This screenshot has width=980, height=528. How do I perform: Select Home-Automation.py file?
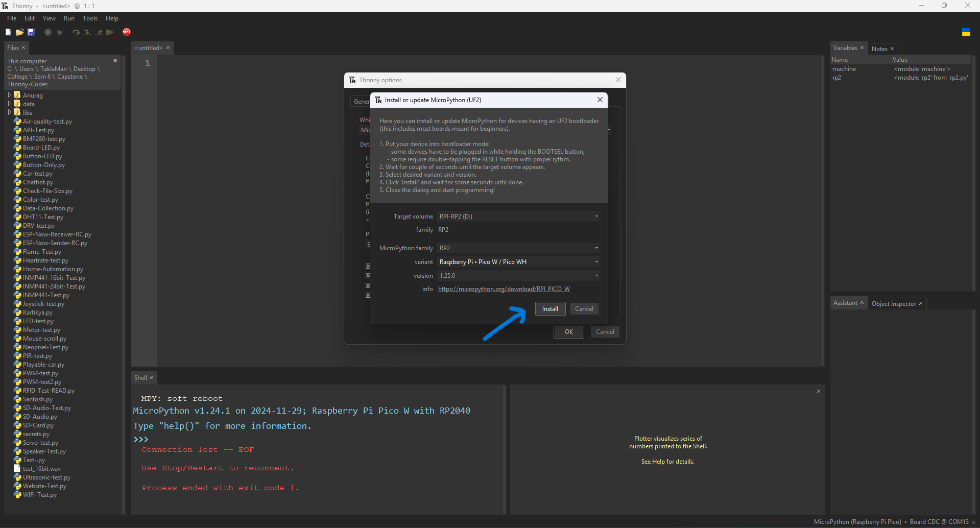(x=53, y=269)
